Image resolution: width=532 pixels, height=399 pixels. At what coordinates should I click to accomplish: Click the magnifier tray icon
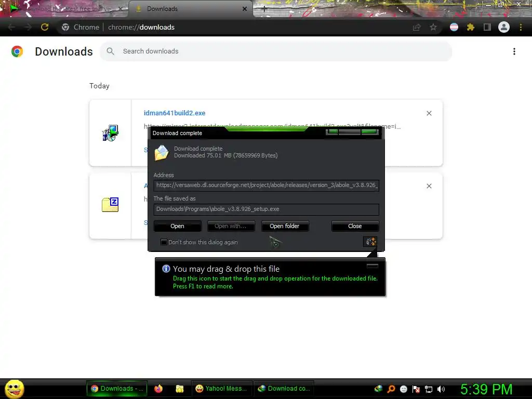pos(391,389)
